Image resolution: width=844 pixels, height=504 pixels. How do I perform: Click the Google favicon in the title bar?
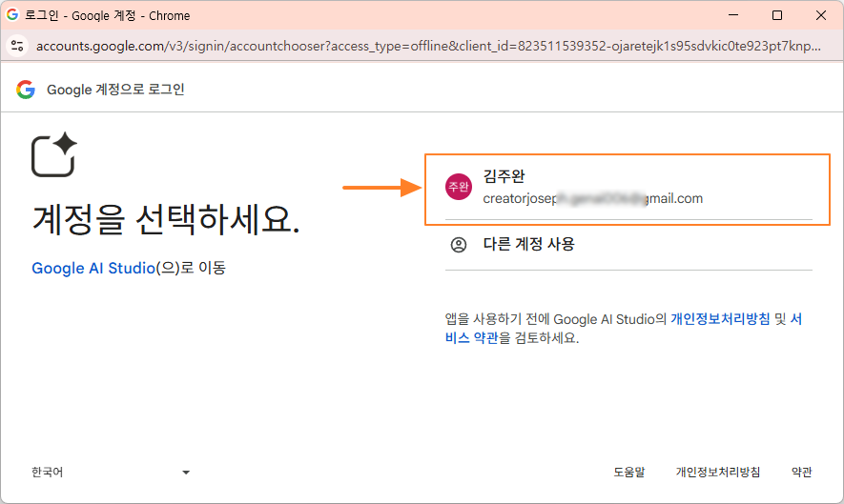tap(12, 14)
